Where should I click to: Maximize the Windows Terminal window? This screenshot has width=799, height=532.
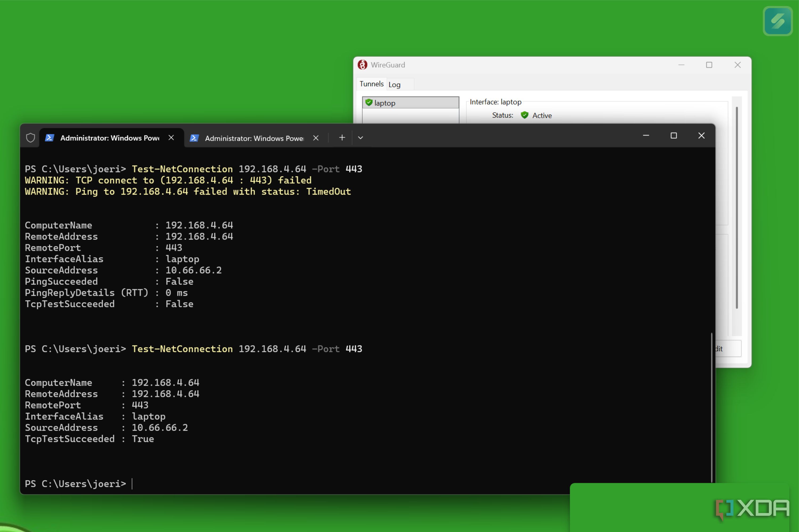tap(673, 136)
